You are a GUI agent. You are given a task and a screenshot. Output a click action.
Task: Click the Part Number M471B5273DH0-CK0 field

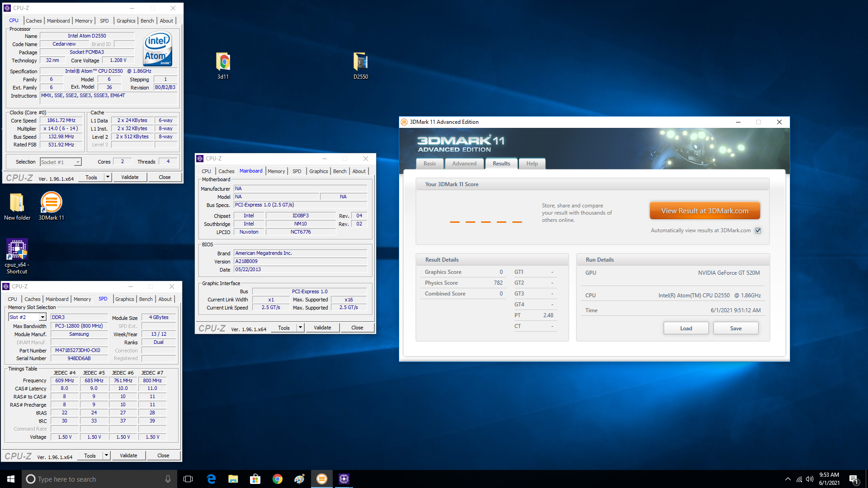click(x=79, y=350)
